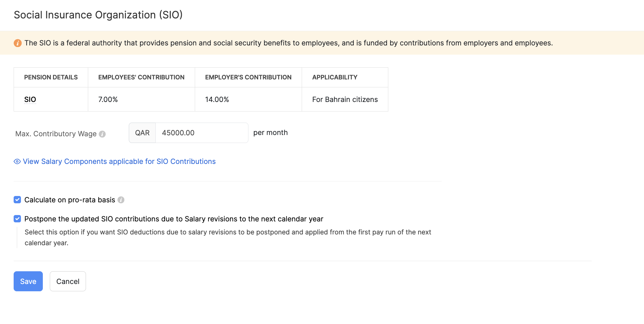Click the For Bahrain citizens cell
644x324 pixels.
click(x=345, y=99)
